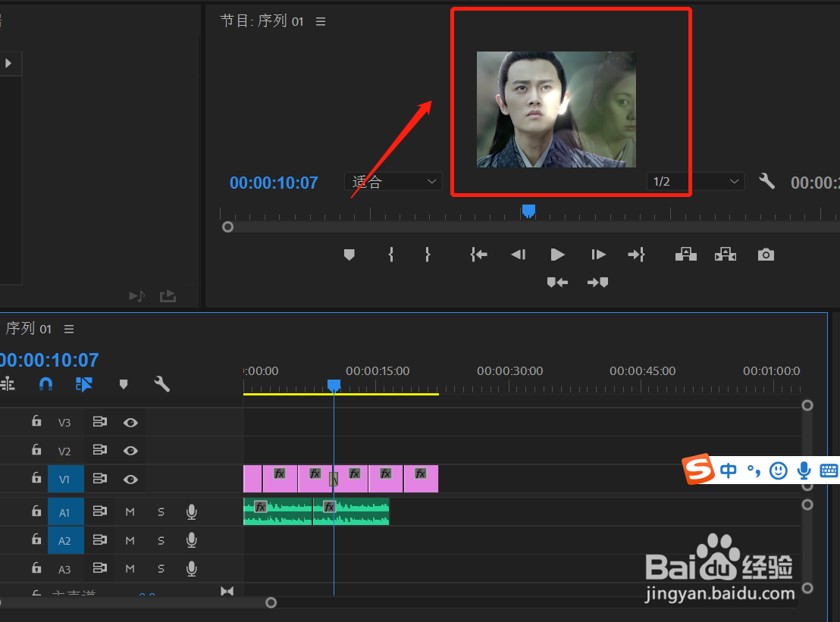
Task: Play the sequence in Program monitor
Action: [557, 255]
